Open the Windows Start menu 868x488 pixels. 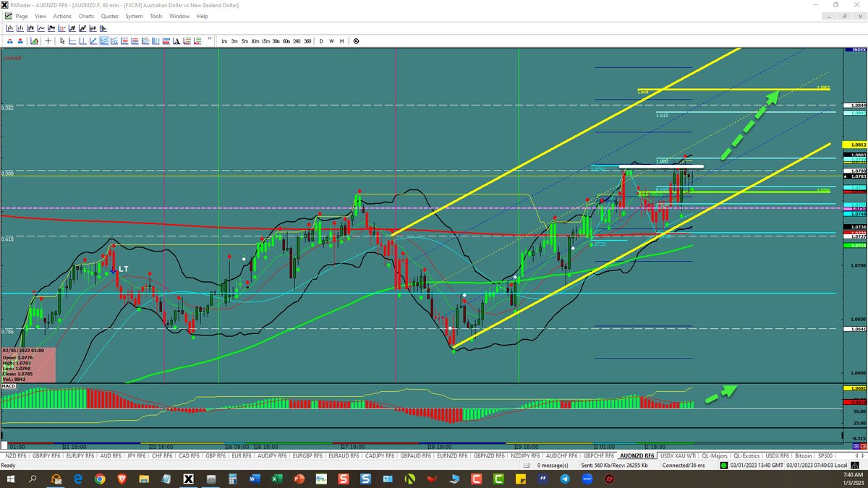coord(12,479)
